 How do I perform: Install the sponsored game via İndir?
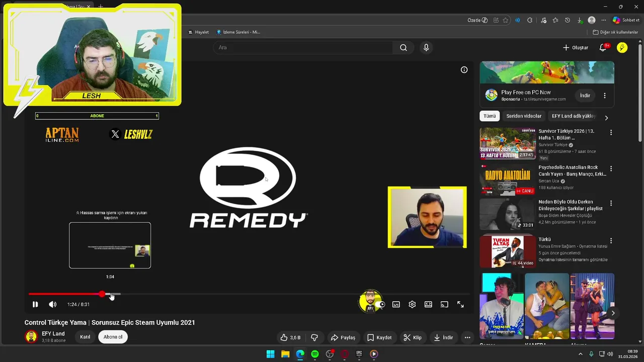[x=585, y=96]
